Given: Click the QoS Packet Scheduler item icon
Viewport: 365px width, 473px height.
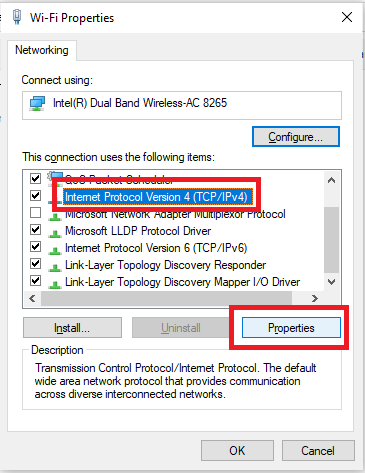Looking at the screenshot, I should (x=55, y=176).
